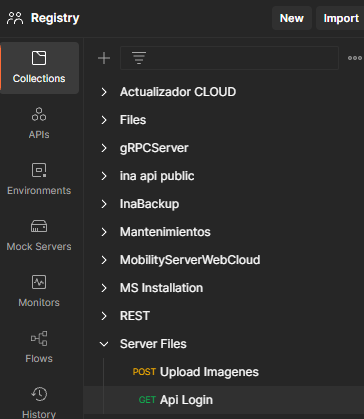This screenshot has width=364, height=419.
Task: Switch to the Mock Servers tab label
Action: click(x=39, y=246)
